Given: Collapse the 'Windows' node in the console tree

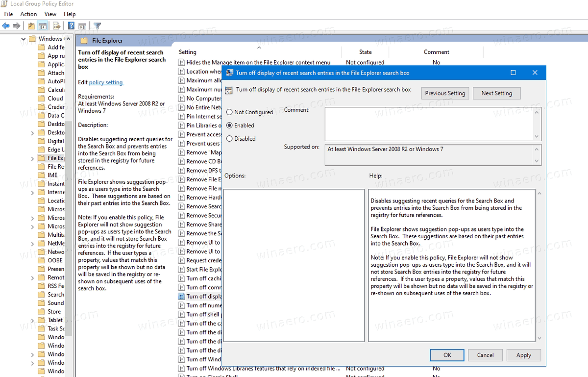Looking at the screenshot, I should tap(24, 39).
